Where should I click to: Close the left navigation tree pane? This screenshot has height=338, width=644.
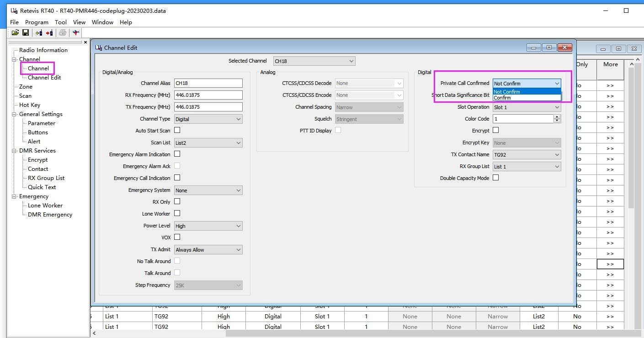point(85,42)
